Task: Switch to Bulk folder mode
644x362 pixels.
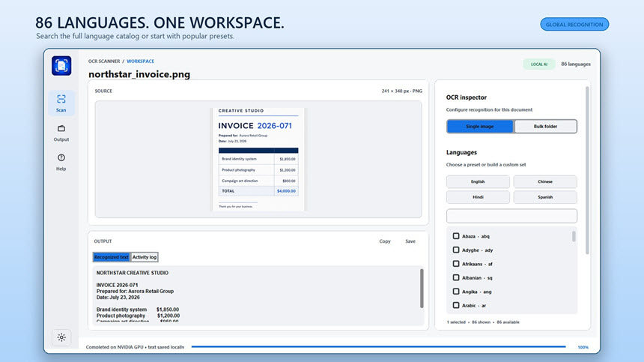Action: click(545, 127)
